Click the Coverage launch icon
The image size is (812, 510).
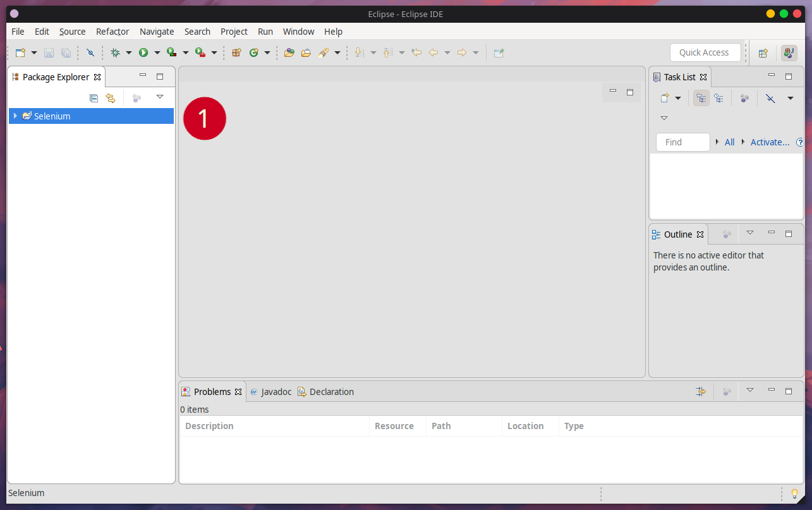pyautogui.click(x=171, y=53)
